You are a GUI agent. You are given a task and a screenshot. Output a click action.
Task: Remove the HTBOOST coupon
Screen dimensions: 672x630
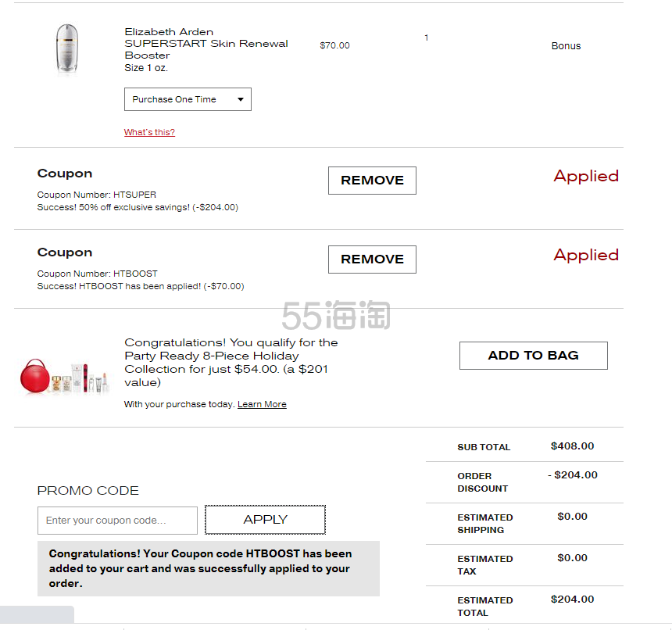click(x=372, y=260)
